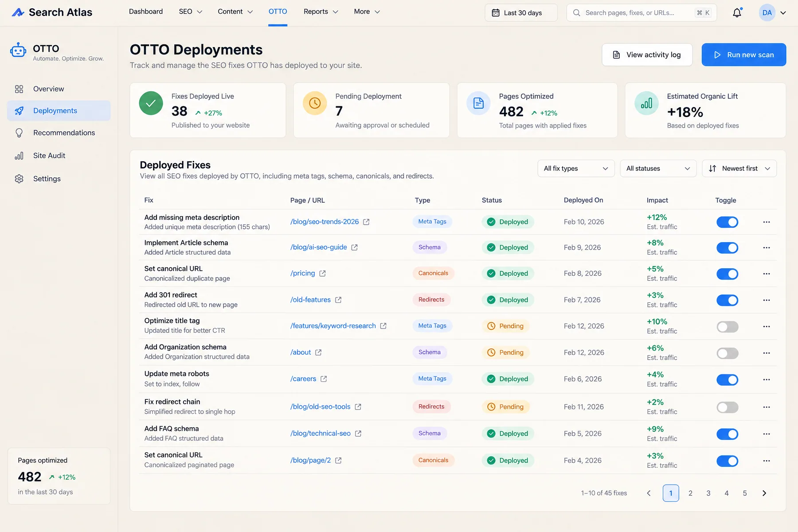Image resolution: width=798 pixels, height=532 pixels.
Task: Expand the SEO menu in top navigation
Action: point(191,12)
